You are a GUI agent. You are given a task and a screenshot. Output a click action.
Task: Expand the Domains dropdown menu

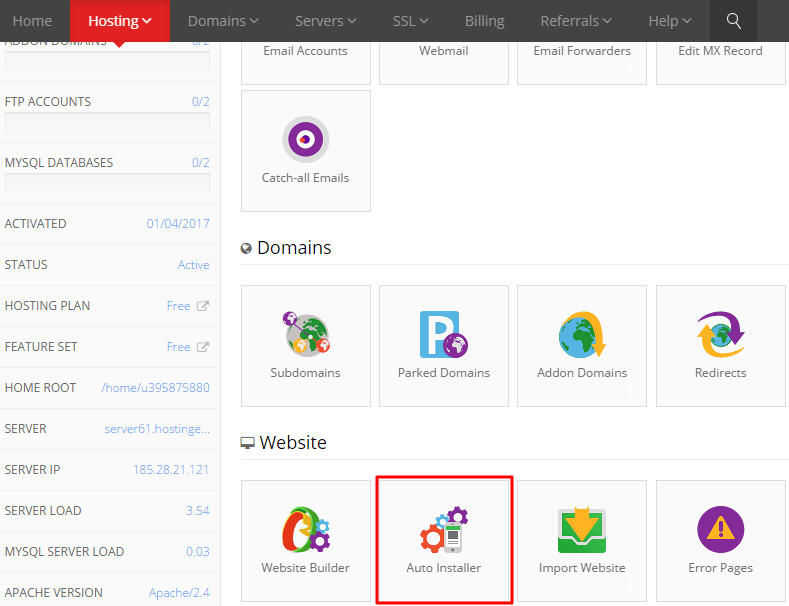click(223, 21)
